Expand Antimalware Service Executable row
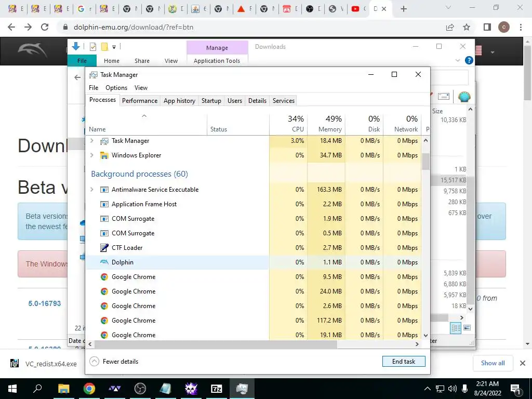The height and width of the screenshot is (399, 532). (91, 190)
